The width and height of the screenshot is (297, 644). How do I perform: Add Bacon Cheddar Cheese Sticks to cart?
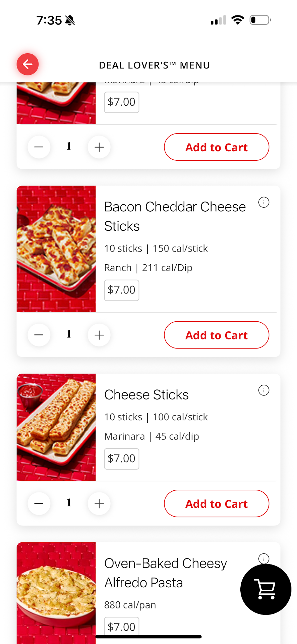216,335
